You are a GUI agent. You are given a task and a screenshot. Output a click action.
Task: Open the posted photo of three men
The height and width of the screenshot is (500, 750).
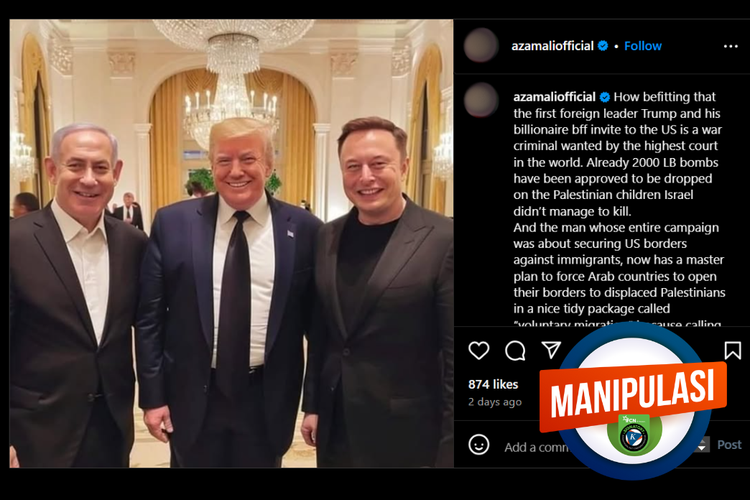point(232,243)
